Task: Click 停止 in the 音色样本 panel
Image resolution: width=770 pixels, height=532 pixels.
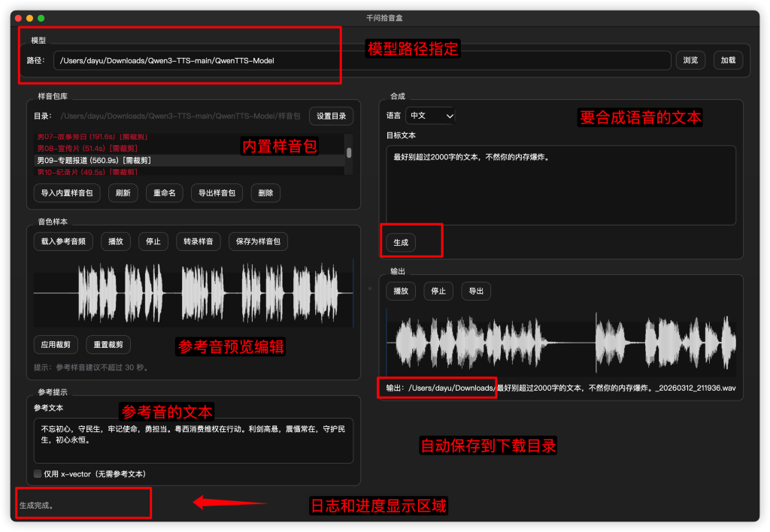Action: pos(153,242)
